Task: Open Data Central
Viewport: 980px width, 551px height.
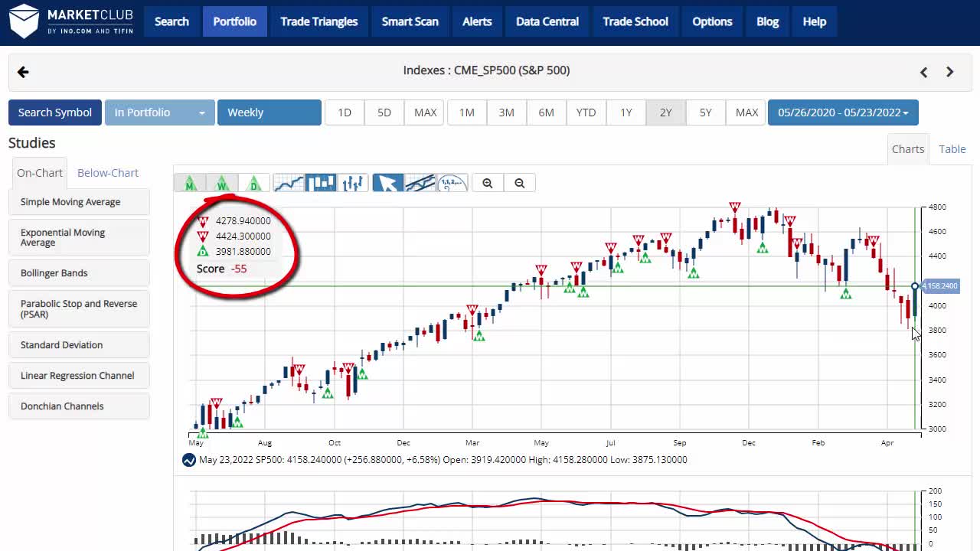Action: 547,21
